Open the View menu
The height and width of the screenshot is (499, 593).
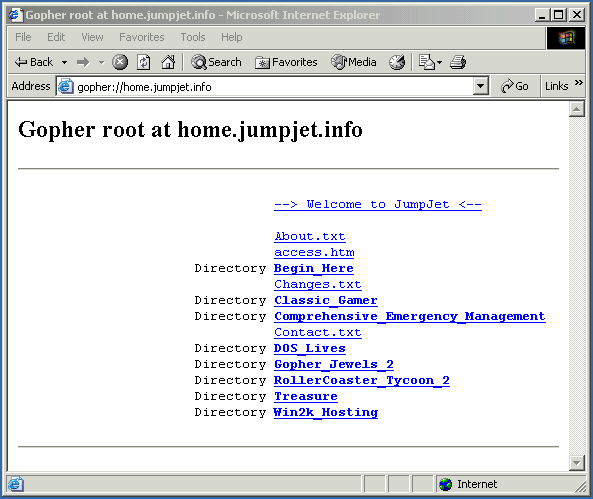92,37
